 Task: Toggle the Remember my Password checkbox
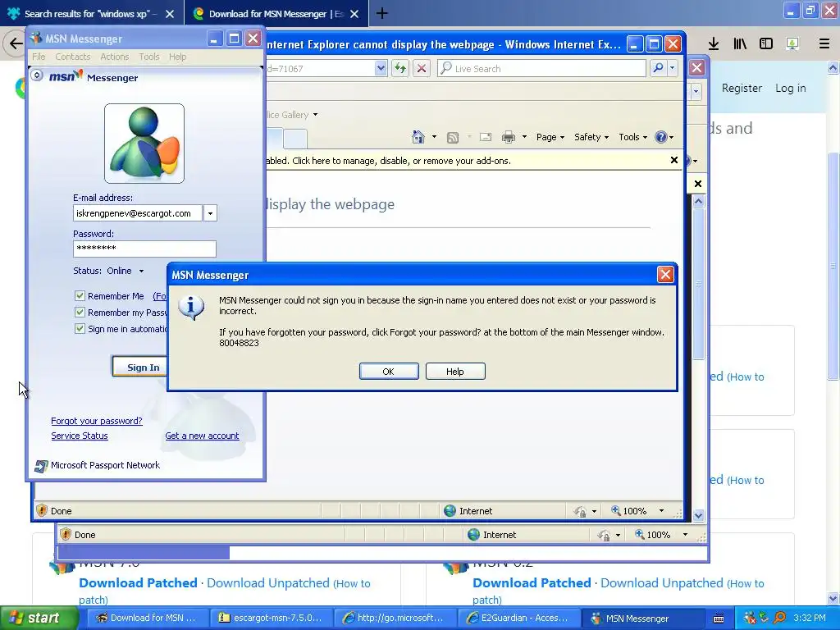(80, 313)
